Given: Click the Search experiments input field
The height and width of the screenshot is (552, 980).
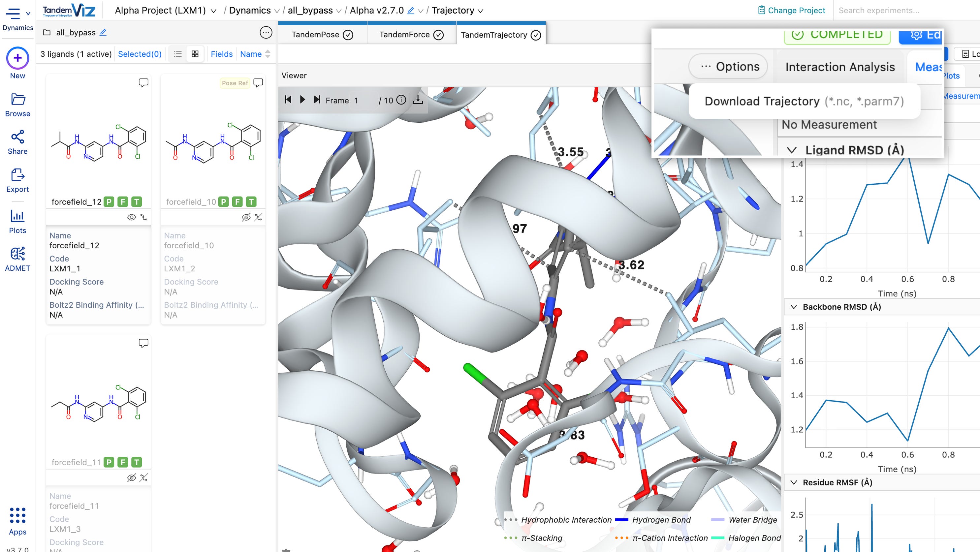Looking at the screenshot, I should [x=905, y=11].
